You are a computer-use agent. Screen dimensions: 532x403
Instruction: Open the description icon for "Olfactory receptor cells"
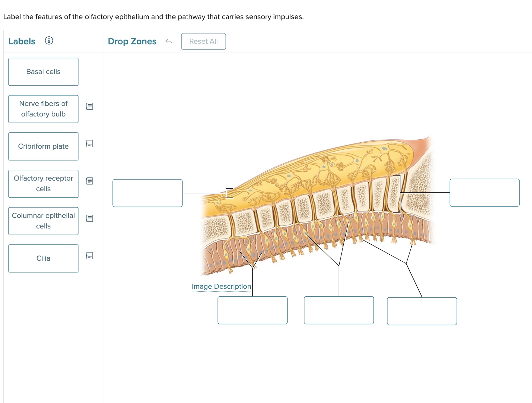click(x=89, y=181)
